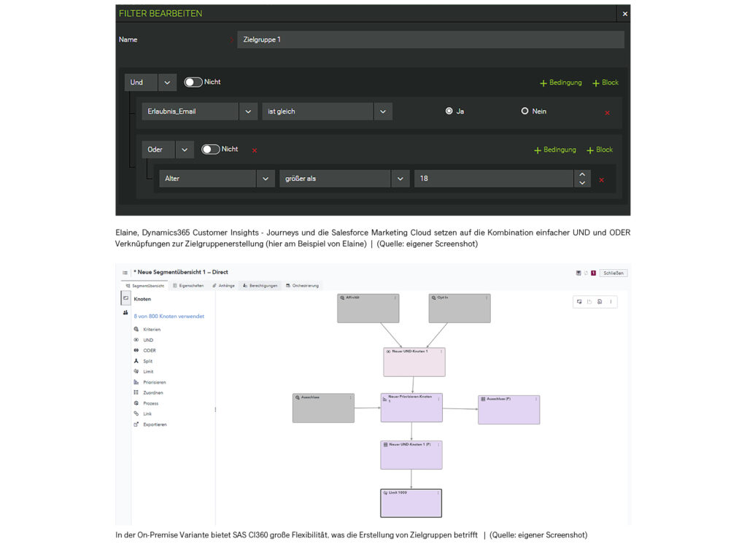This screenshot has height=560, width=747.
Task: Add a Block to the Und group
Action: [x=605, y=83]
